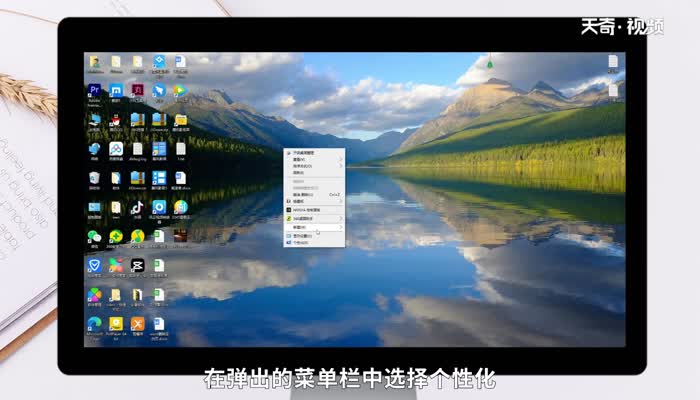Viewport: 700px width, 400px height.
Task: Open the 360 browser green-yellow globe icon
Action: [x=138, y=236]
